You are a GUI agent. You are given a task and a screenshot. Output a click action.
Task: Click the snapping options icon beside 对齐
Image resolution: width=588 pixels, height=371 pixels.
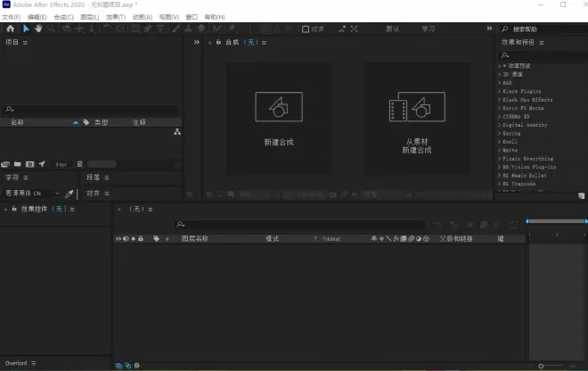point(341,29)
